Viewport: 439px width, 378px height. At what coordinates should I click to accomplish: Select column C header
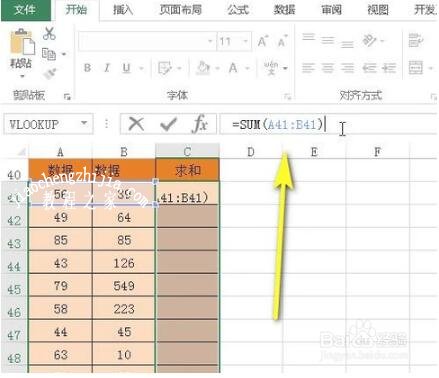coord(187,152)
